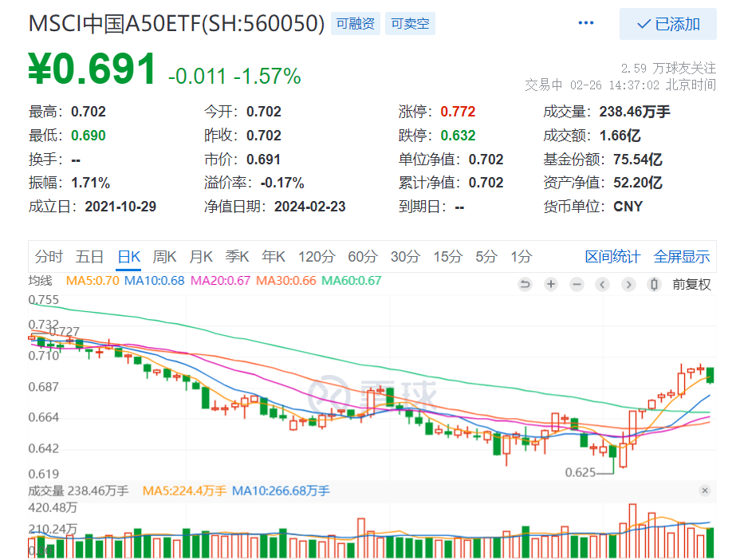This screenshot has height=560, width=736.
Task: Move chart left with the left chevron
Action: pos(603,284)
